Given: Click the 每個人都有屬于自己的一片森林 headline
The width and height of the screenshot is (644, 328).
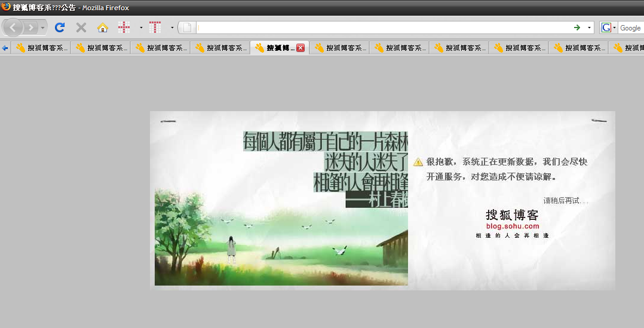Looking at the screenshot, I should coord(325,142).
